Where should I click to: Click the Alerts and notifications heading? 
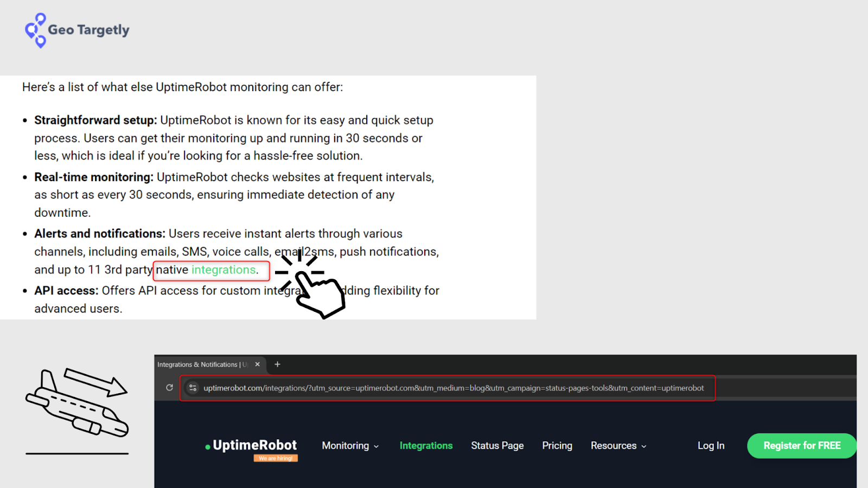(100, 234)
